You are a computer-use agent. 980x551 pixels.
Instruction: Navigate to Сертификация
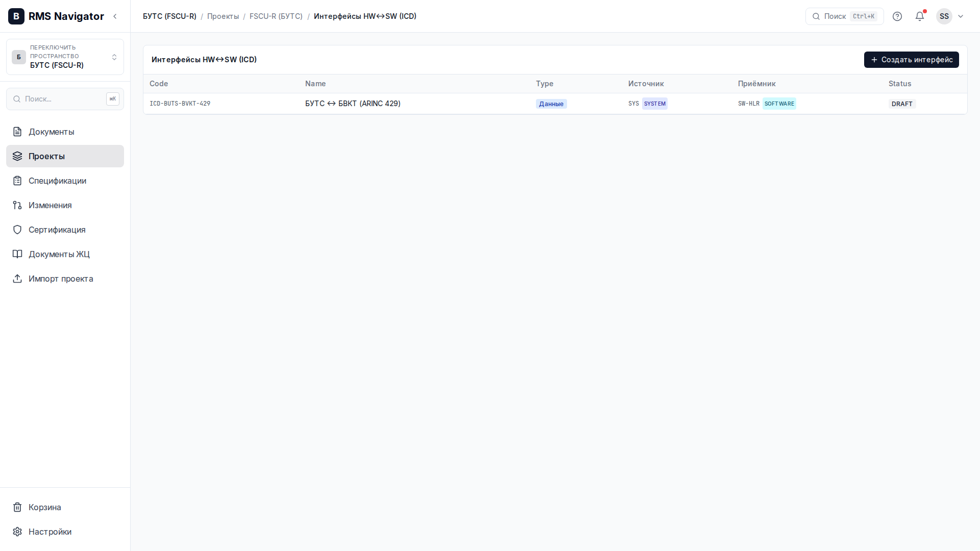click(65, 230)
